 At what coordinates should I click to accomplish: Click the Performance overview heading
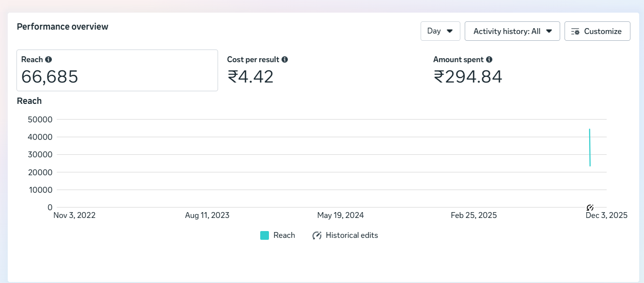[63, 27]
